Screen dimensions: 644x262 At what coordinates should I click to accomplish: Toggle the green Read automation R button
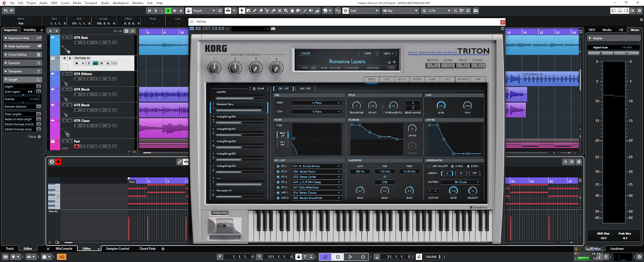pyautogui.click(x=168, y=10)
